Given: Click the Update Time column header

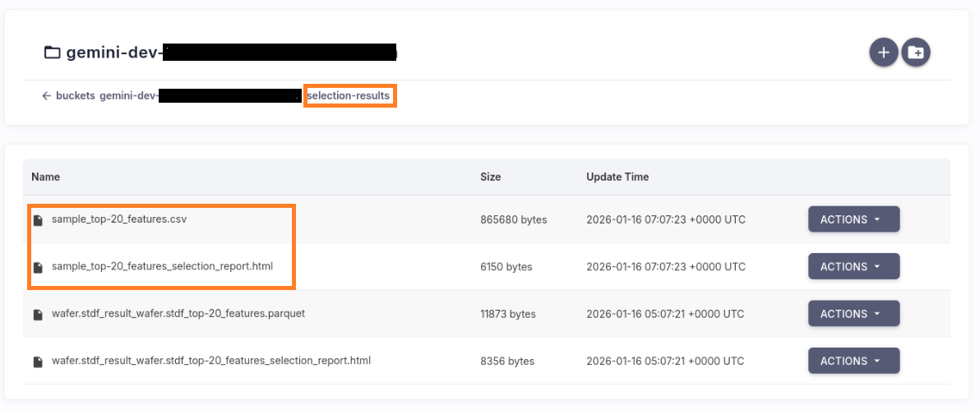Looking at the screenshot, I should (617, 177).
